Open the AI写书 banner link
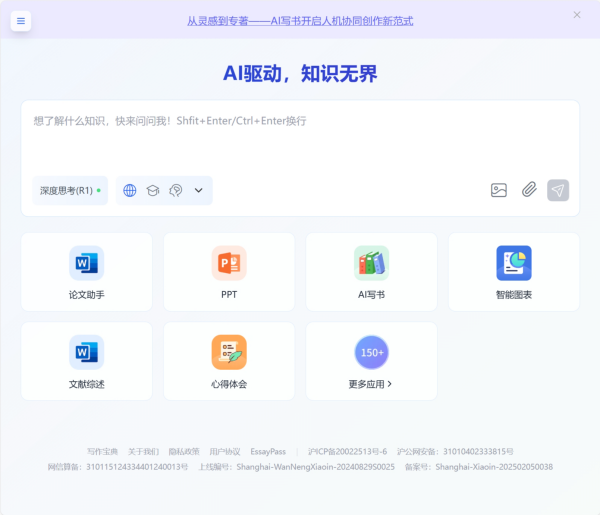This screenshot has height=515, width=600. [x=300, y=21]
